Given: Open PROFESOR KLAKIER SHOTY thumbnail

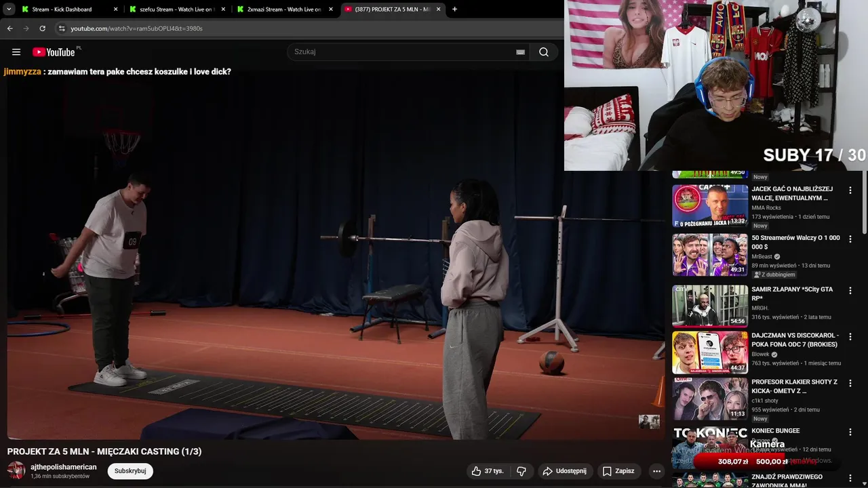Looking at the screenshot, I should (710, 399).
